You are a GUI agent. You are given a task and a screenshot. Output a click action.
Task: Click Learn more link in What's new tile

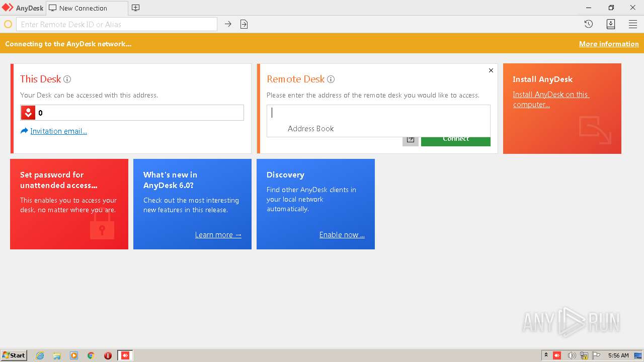pyautogui.click(x=218, y=235)
